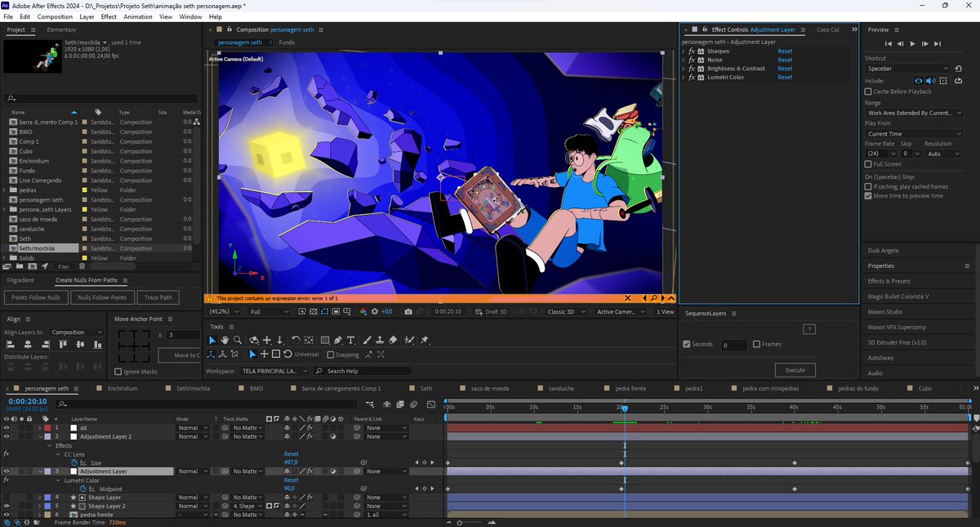980x527 pixels.
Task: Select the Rotation tool
Action: (x=296, y=340)
